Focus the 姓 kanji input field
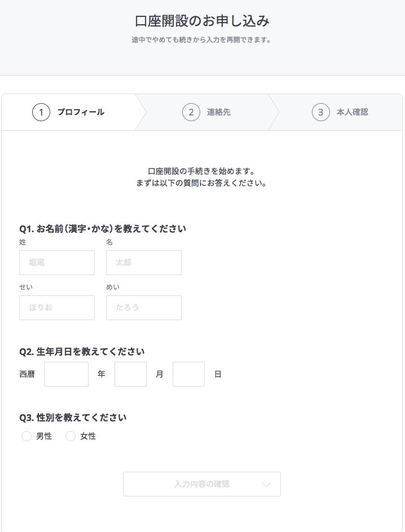The width and height of the screenshot is (405, 532). click(57, 263)
